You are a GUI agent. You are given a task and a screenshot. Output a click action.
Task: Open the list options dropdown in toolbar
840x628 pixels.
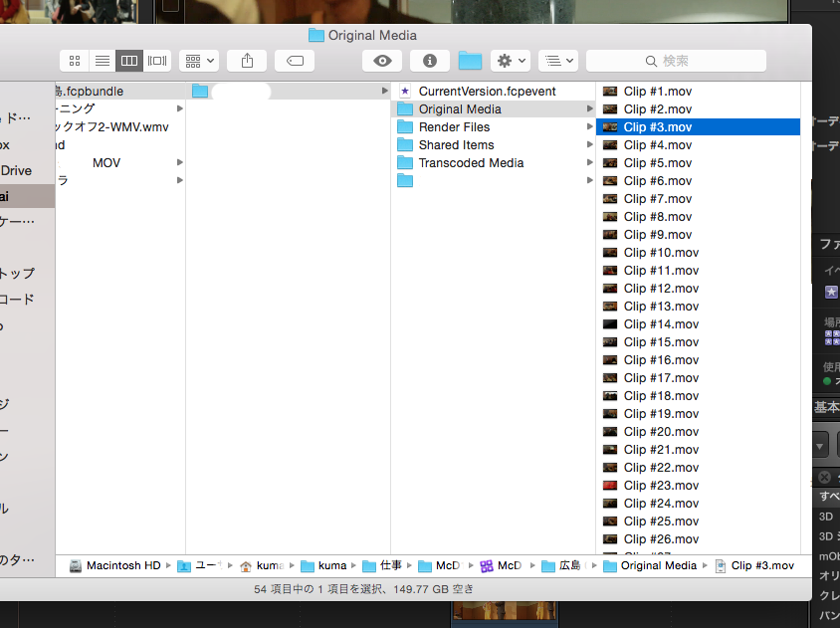pyautogui.click(x=558, y=61)
